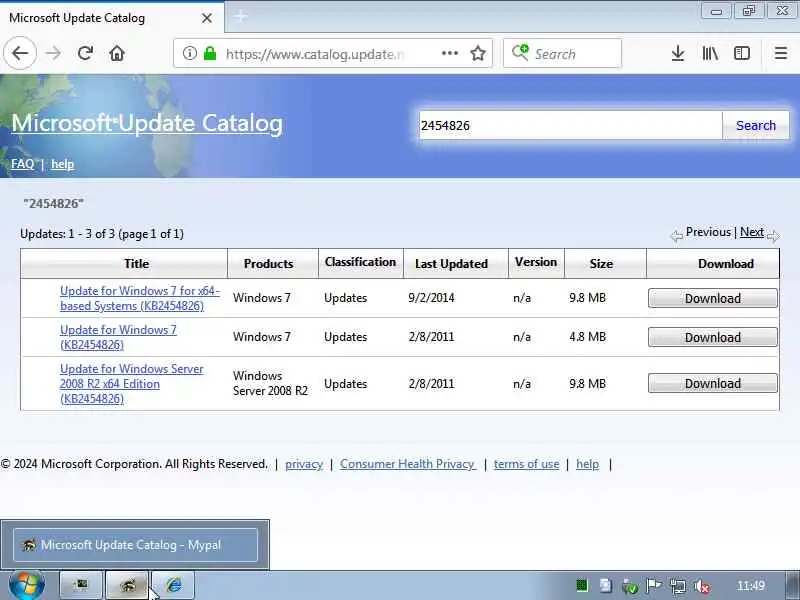Click Microsoft Update Catalog - Mypal taskbar preview
This screenshot has width=800, height=600.
click(x=135, y=545)
